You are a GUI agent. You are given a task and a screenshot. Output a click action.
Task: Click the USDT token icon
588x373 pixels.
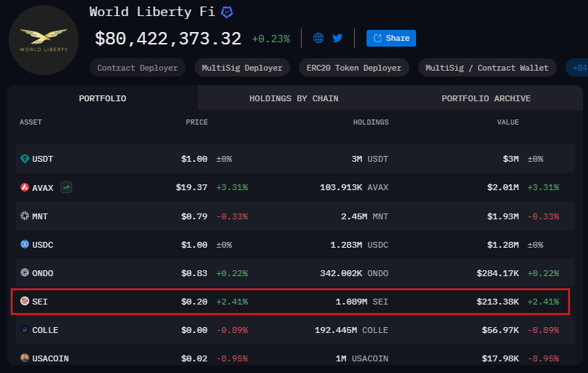tap(25, 159)
